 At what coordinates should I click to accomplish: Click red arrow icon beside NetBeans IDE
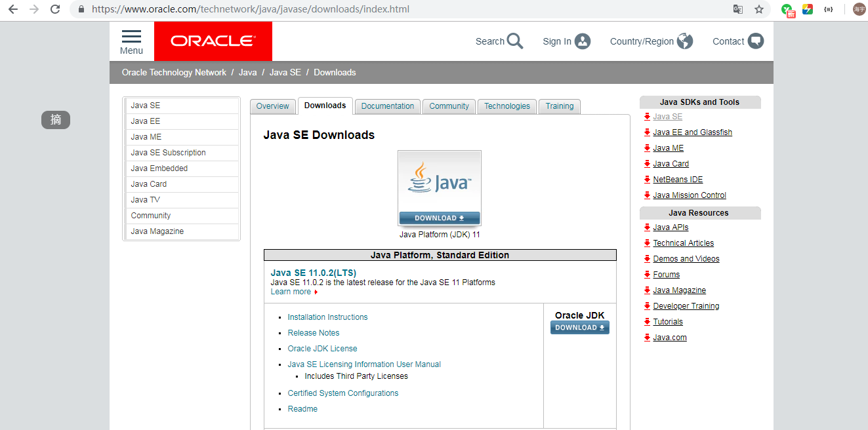click(x=647, y=180)
